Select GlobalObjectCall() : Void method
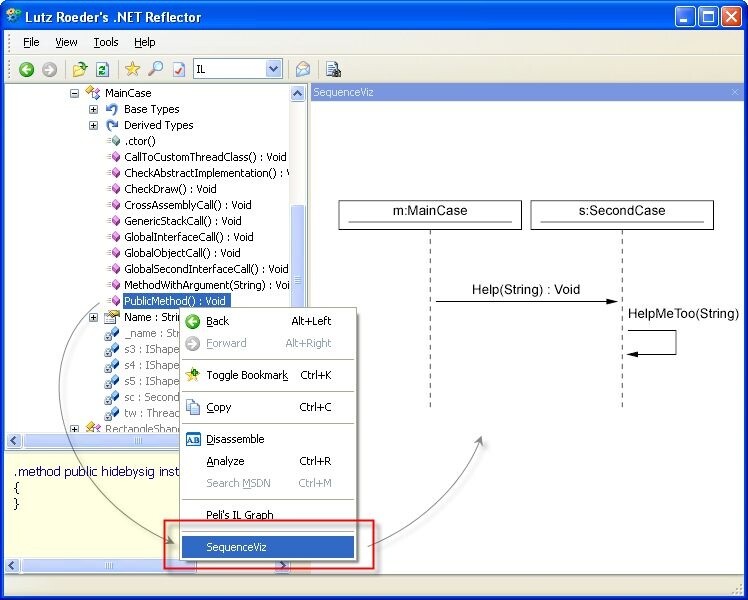Image resolution: width=748 pixels, height=600 pixels. coord(182,253)
